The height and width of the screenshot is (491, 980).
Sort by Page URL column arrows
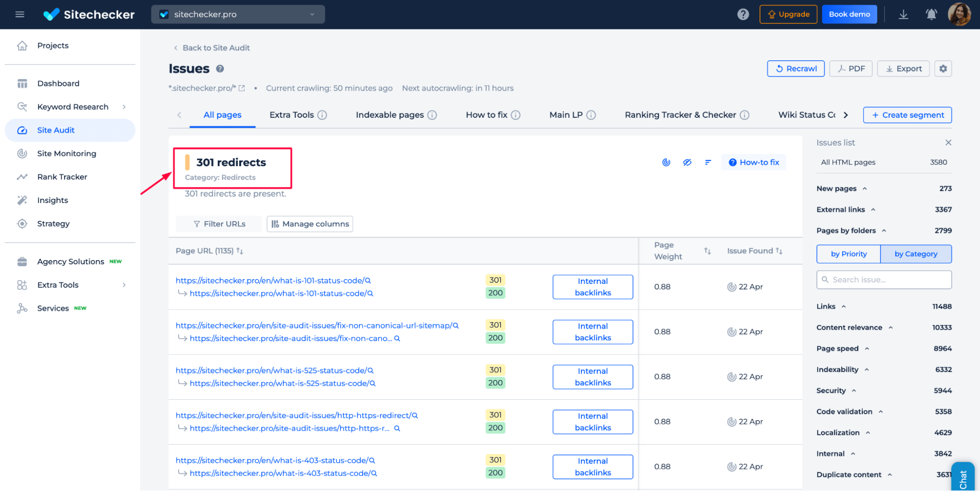[x=240, y=251]
